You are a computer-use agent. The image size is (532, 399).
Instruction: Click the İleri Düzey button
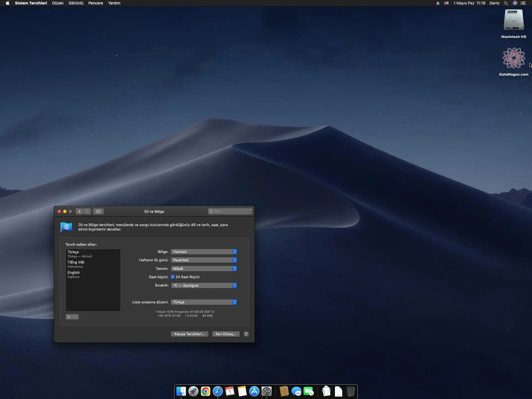coord(226,334)
